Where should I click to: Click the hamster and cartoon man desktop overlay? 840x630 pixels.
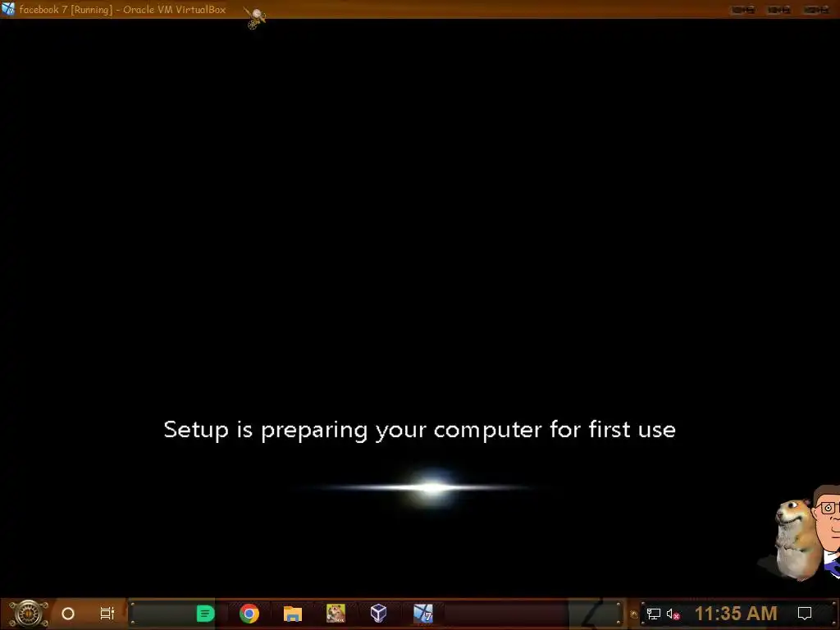point(801,532)
